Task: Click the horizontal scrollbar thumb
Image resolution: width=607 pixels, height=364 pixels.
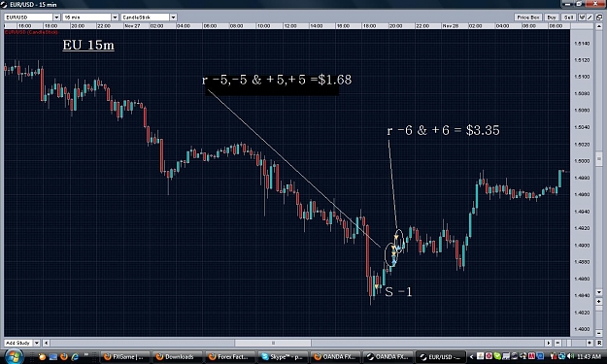Action: coord(273,343)
